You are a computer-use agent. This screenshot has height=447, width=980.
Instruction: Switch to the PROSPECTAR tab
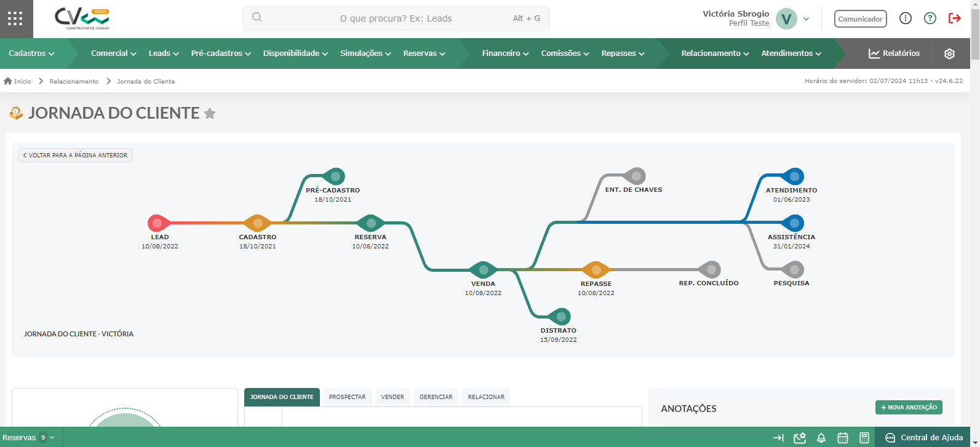coord(347,397)
